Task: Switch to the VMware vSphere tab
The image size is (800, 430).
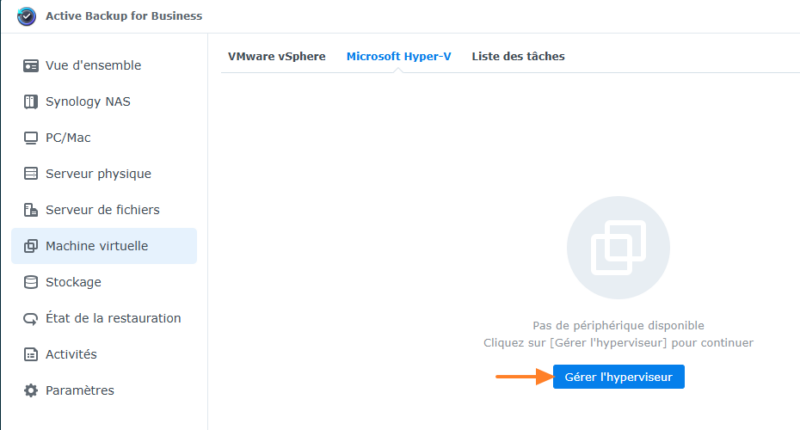Action: (x=277, y=57)
